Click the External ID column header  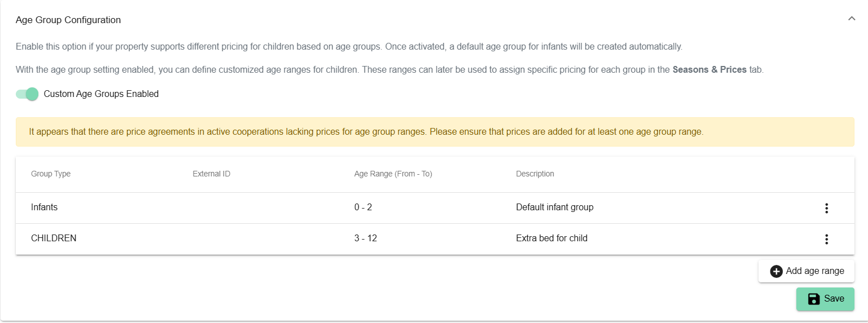[211, 174]
